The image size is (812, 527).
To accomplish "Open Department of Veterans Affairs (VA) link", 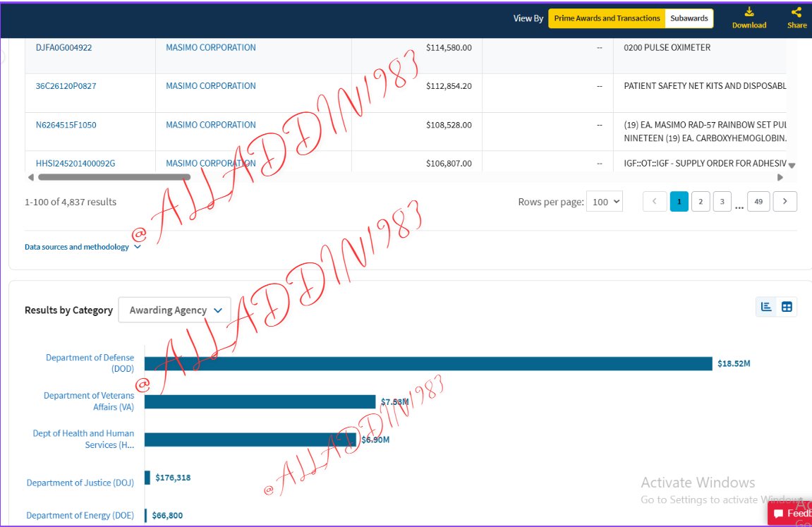I will point(89,401).
